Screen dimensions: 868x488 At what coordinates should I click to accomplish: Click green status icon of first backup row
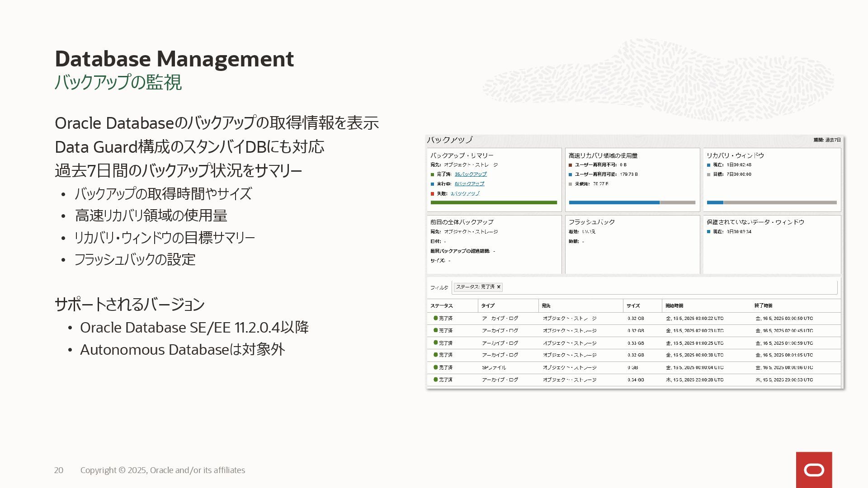coord(435,318)
